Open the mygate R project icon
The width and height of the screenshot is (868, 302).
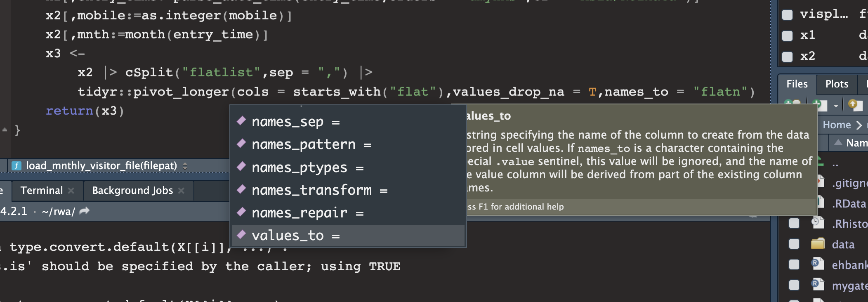818,285
